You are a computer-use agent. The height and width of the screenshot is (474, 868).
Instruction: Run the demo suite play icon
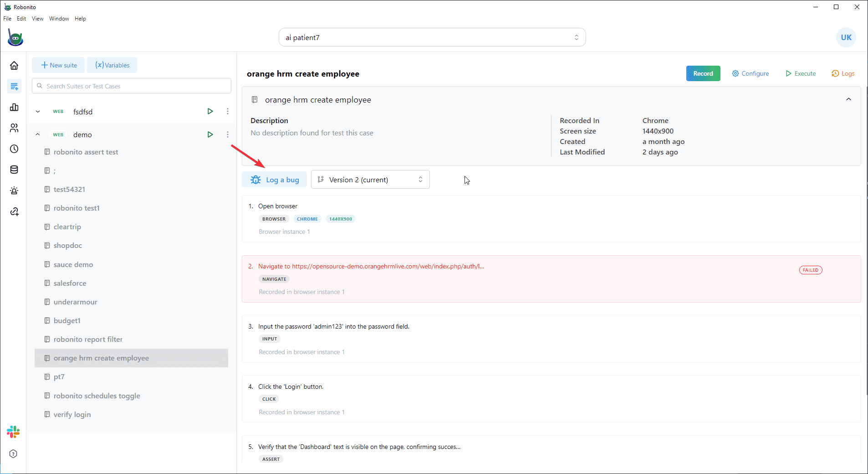click(210, 134)
